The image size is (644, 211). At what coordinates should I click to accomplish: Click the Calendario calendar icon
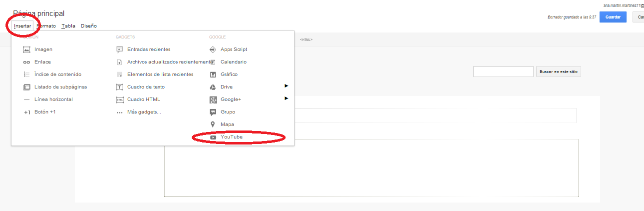click(x=213, y=62)
